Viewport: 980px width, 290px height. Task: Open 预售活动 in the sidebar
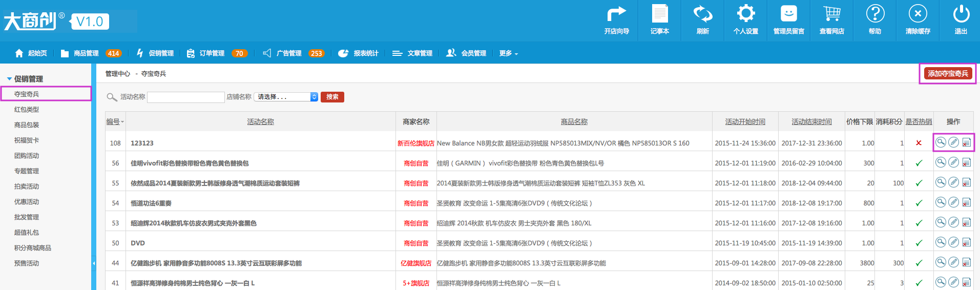pyautogui.click(x=27, y=263)
